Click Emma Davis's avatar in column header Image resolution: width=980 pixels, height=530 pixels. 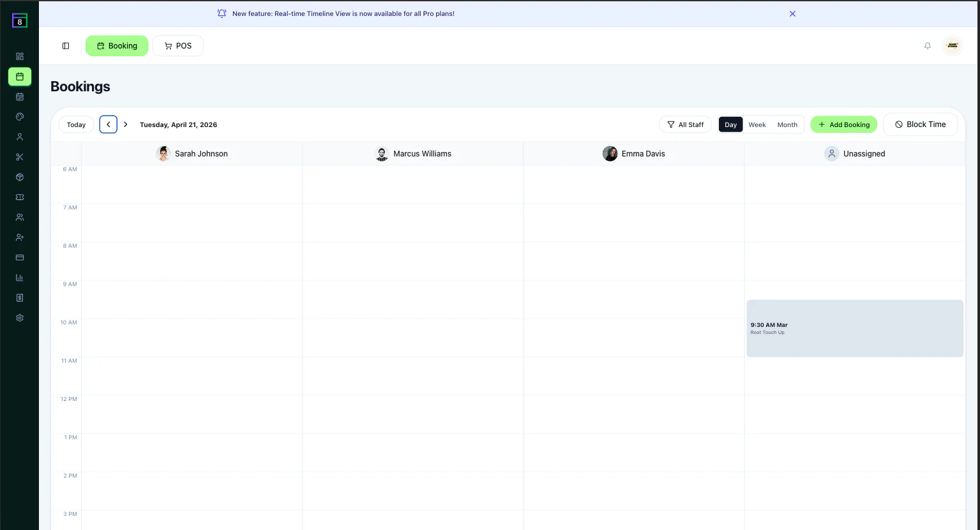610,154
